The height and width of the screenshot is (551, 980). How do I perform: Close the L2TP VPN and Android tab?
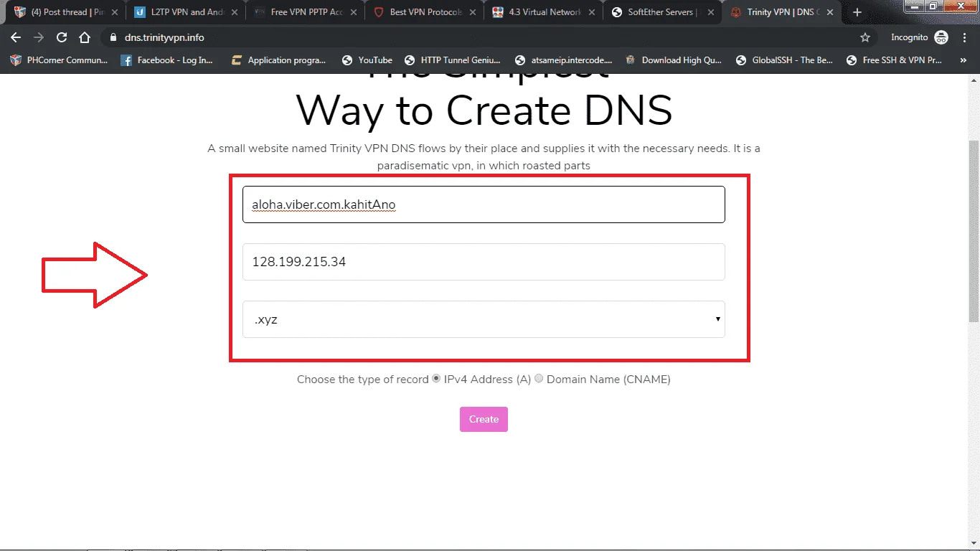click(233, 12)
